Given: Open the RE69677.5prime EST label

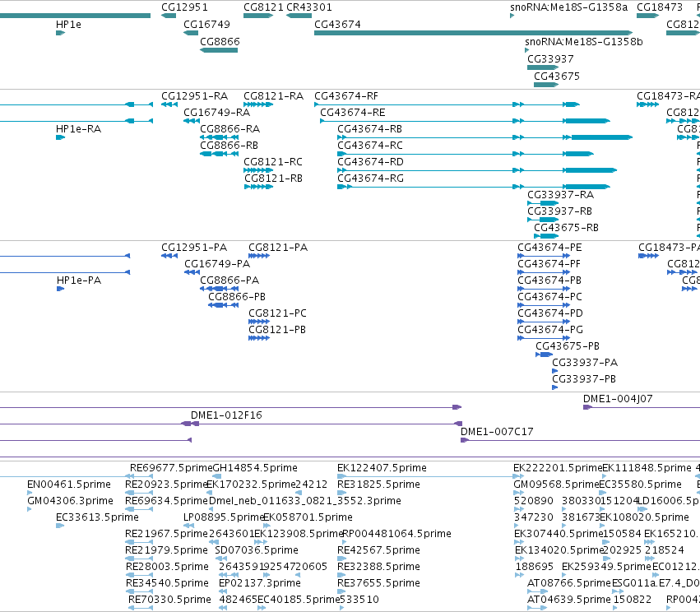Looking at the screenshot, I should pos(171,468).
